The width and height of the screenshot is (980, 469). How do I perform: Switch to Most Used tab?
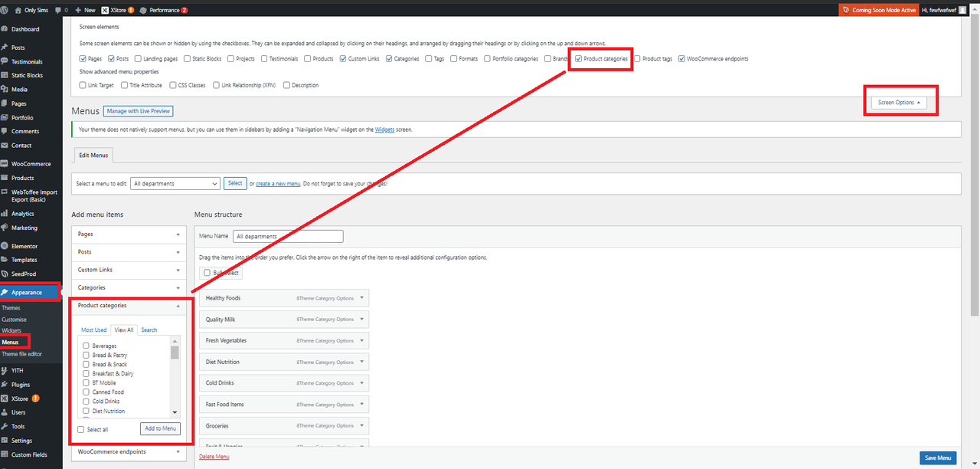tap(94, 330)
